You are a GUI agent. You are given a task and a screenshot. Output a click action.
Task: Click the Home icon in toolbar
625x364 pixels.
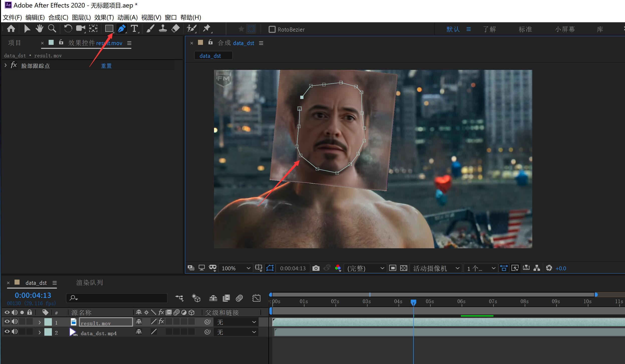click(11, 29)
